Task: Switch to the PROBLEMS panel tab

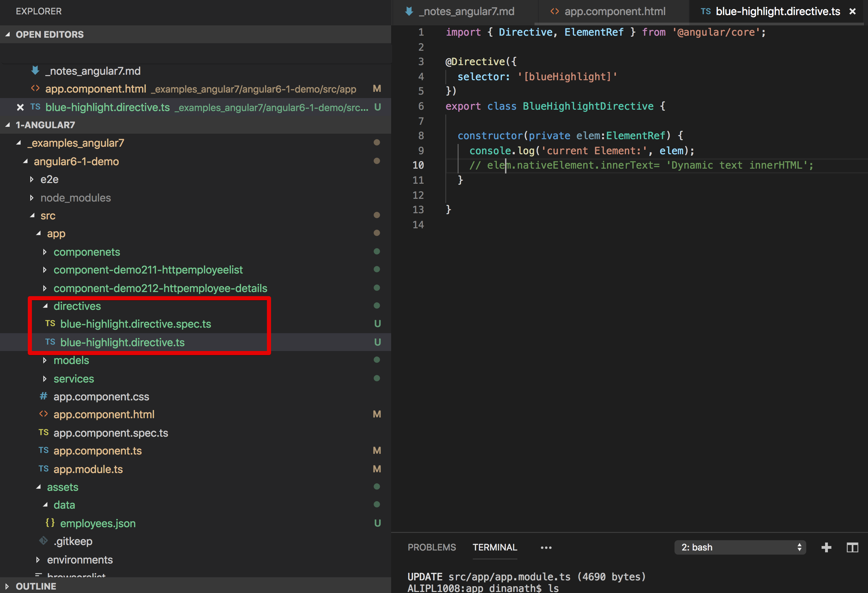Action: coord(431,547)
